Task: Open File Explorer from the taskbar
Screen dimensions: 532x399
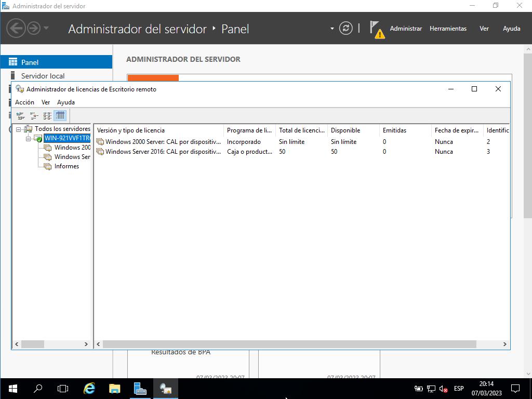Action: point(114,388)
